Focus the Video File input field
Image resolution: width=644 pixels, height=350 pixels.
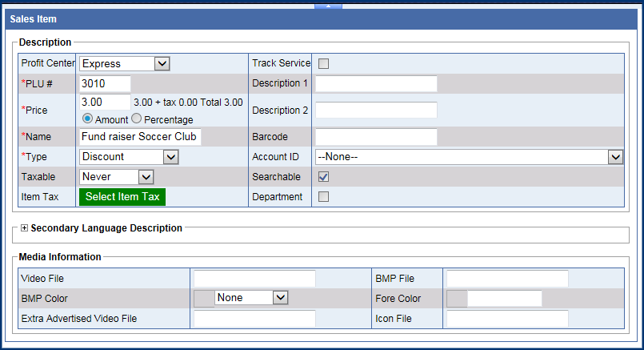click(254, 279)
